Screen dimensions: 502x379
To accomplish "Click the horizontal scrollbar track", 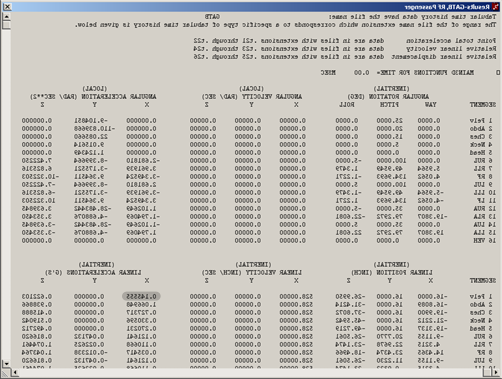I will click(250, 372).
